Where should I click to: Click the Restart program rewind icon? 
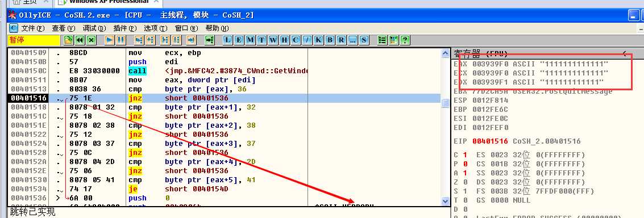pyautogui.click(x=80, y=40)
